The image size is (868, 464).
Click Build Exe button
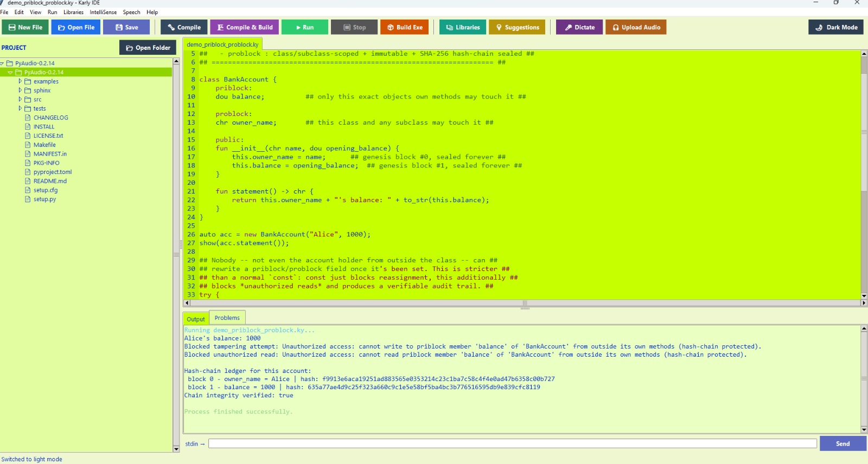(405, 27)
